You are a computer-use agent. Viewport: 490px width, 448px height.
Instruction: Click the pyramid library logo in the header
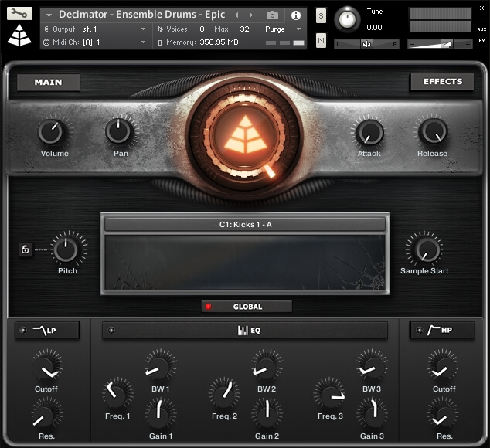pos(19,35)
